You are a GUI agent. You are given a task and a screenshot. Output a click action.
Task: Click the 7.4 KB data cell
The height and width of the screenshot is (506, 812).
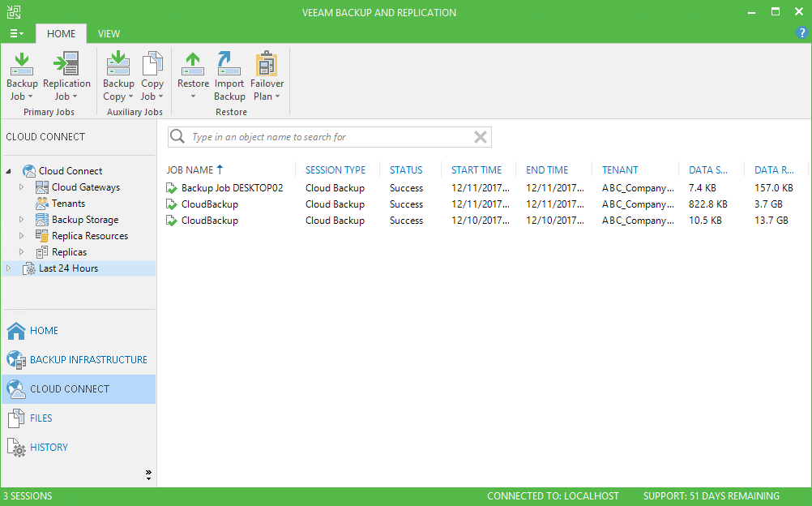(x=703, y=187)
